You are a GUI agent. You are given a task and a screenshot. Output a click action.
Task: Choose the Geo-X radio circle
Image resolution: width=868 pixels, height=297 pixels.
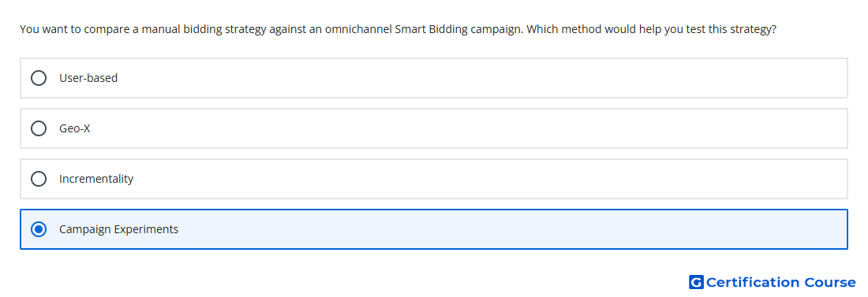coord(39,128)
